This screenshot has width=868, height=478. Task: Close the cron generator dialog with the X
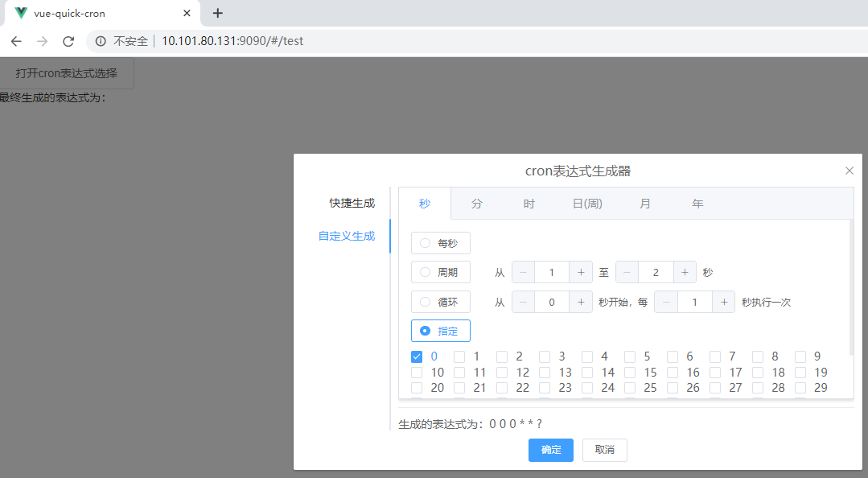[849, 171]
